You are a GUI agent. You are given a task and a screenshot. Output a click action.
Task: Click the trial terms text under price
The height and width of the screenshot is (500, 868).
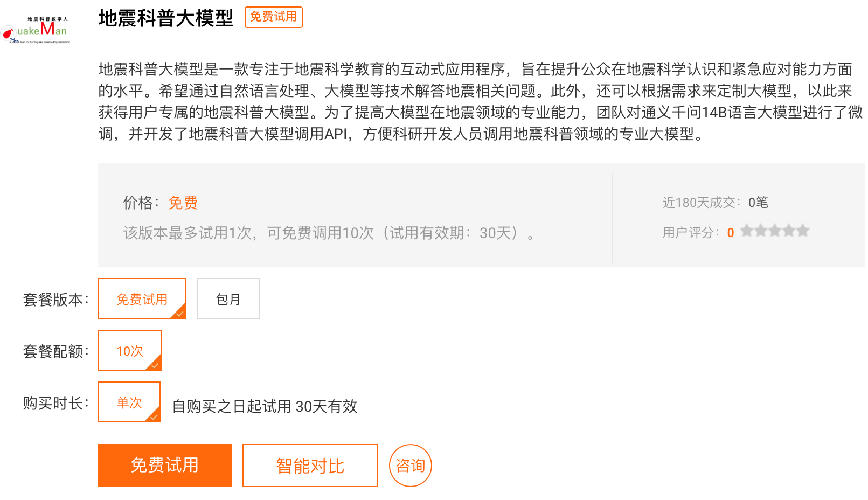(329, 233)
